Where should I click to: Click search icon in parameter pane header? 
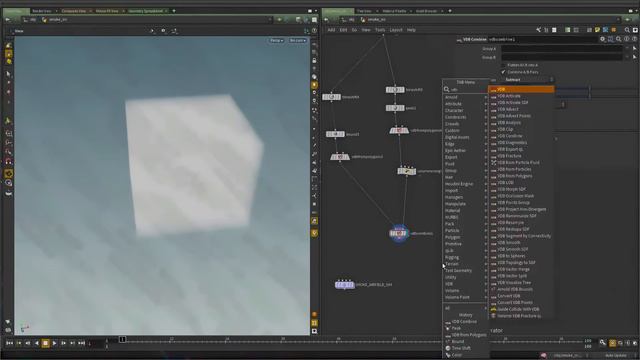pyautogui.click(x=619, y=39)
